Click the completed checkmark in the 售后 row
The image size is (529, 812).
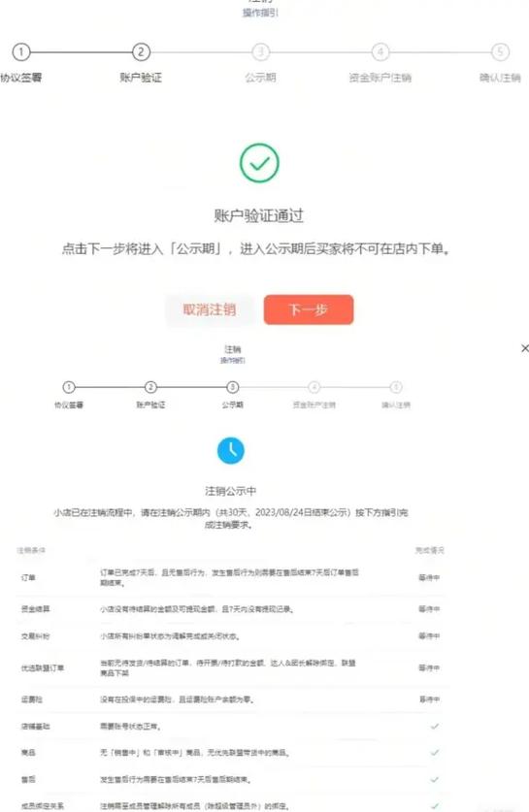[435, 779]
